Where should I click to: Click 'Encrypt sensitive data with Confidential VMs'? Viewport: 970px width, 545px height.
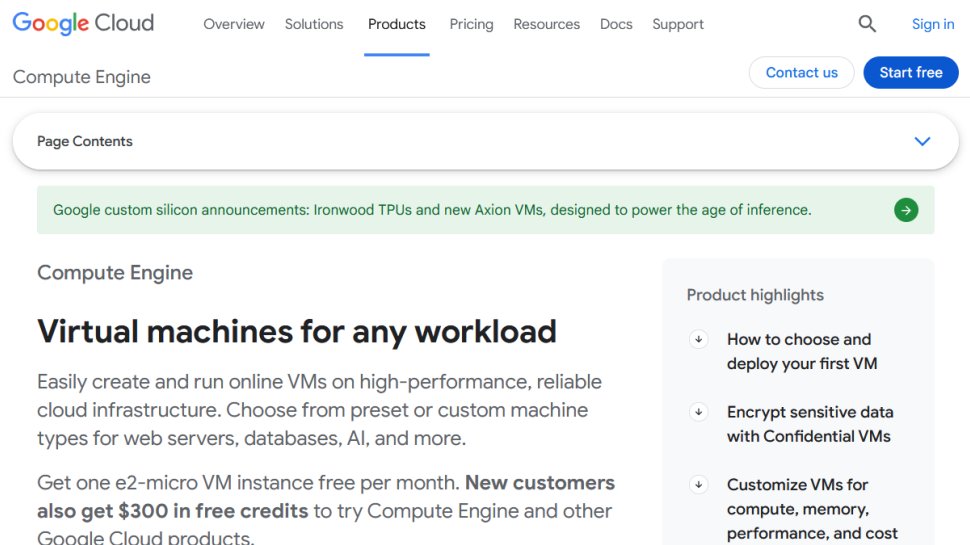pyautogui.click(x=809, y=424)
